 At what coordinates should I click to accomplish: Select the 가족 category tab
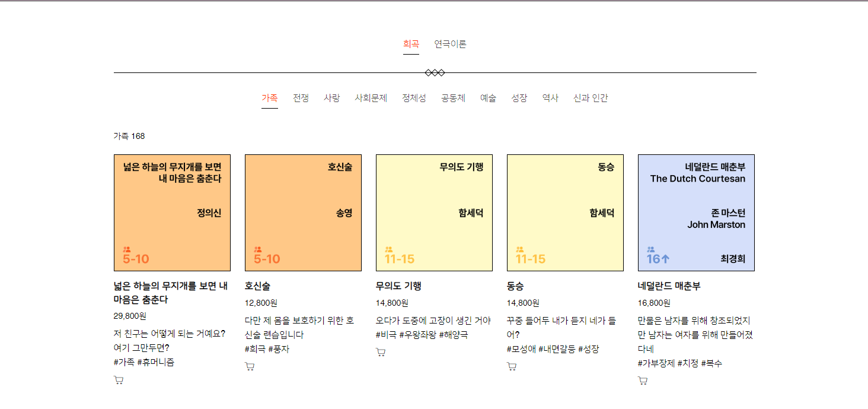[x=270, y=98]
